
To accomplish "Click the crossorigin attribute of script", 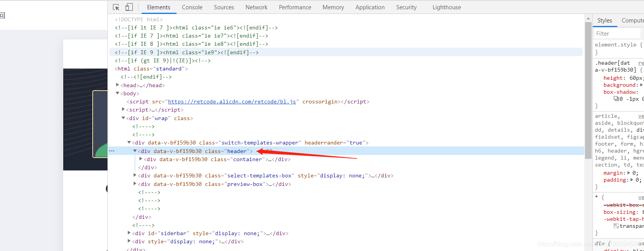I will [x=320, y=101].
